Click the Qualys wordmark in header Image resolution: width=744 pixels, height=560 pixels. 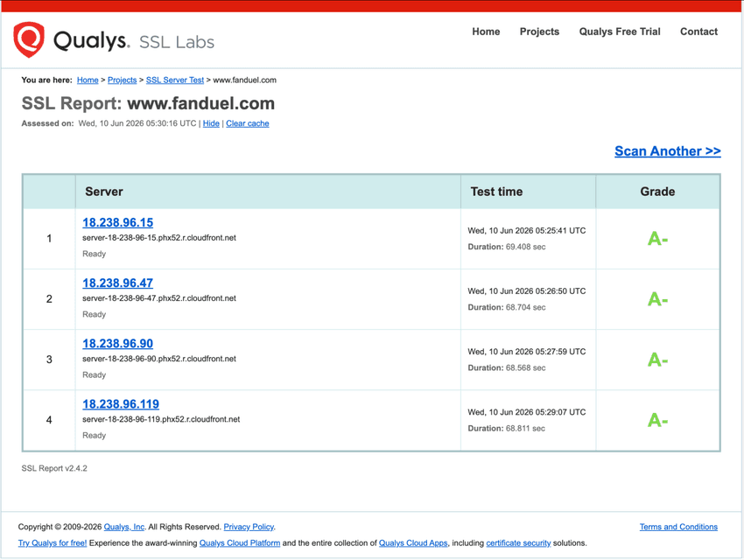91,41
